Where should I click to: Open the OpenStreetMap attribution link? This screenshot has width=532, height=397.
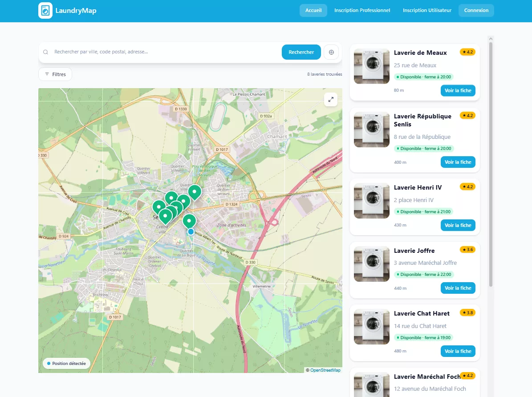point(325,370)
